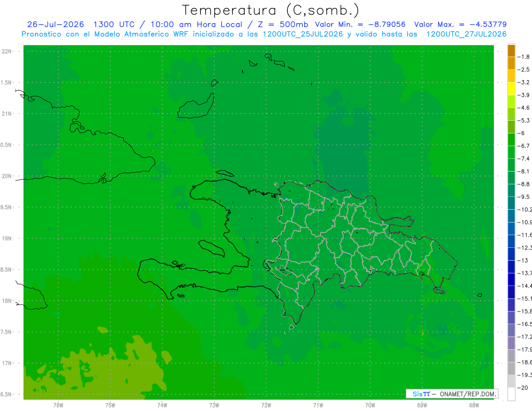Click the "-3.9" colorbar value
532x411 pixels.
point(524,95)
